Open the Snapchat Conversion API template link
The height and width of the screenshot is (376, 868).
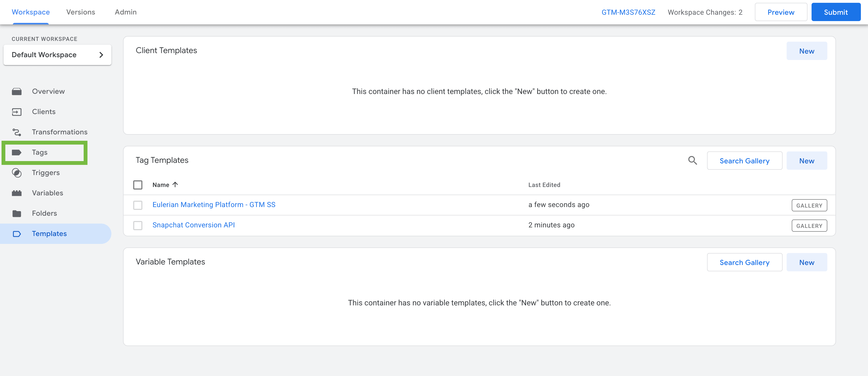click(193, 225)
